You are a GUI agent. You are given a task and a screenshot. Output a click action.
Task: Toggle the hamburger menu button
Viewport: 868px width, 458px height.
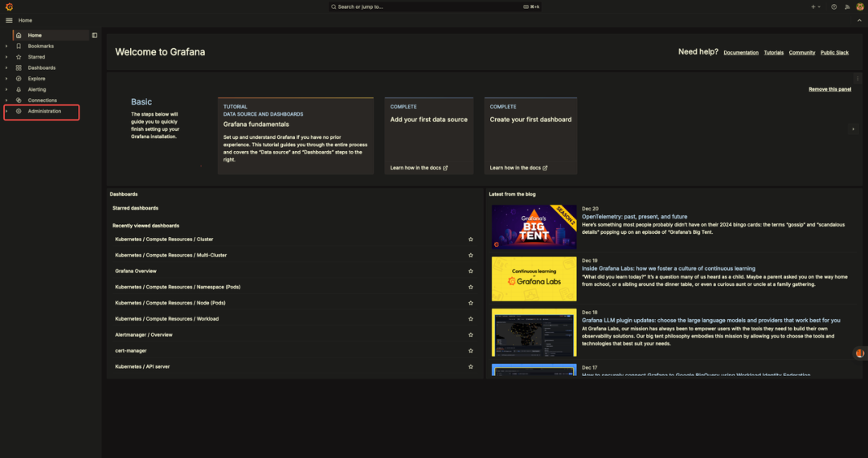pyautogui.click(x=9, y=20)
